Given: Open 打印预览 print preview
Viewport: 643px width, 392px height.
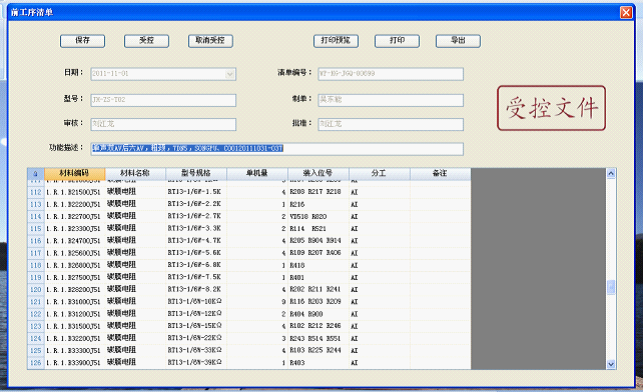Looking at the screenshot, I should tap(336, 41).
